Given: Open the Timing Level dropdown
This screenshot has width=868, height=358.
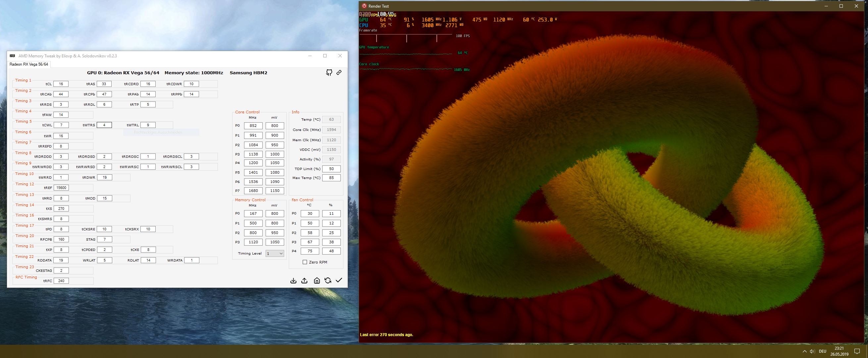Looking at the screenshot, I should tap(275, 253).
